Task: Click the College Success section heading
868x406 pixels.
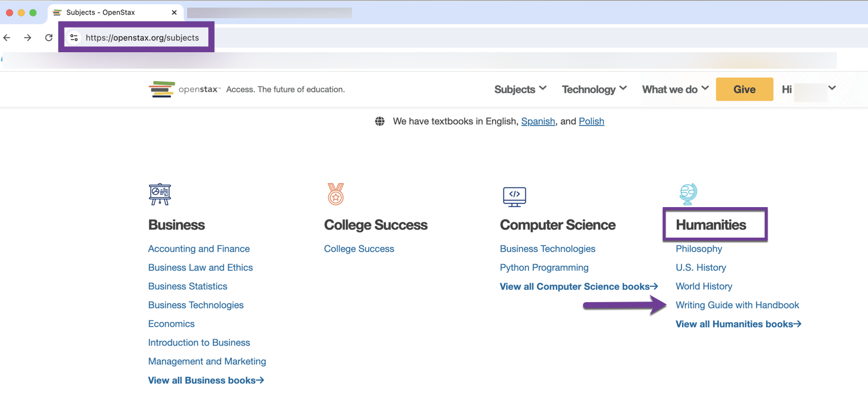Action: pyautogui.click(x=376, y=225)
